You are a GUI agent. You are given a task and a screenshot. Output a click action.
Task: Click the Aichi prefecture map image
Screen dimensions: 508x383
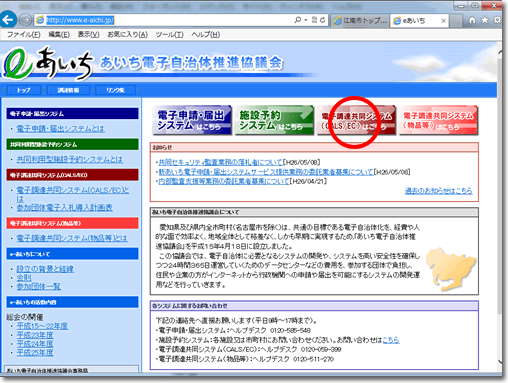(451, 269)
